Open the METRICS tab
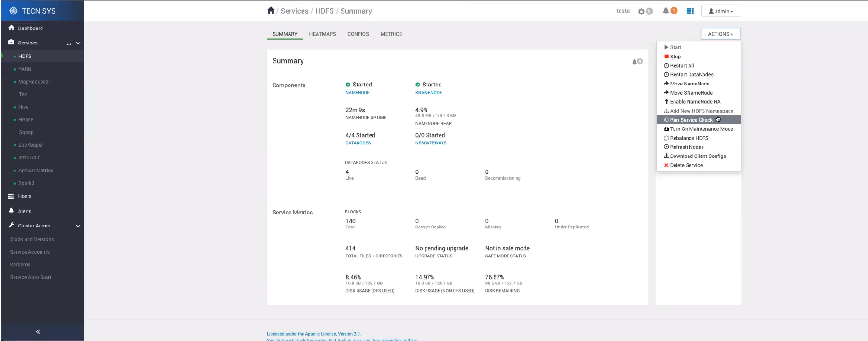Image resolution: width=868 pixels, height=341 pixels. 391,34
